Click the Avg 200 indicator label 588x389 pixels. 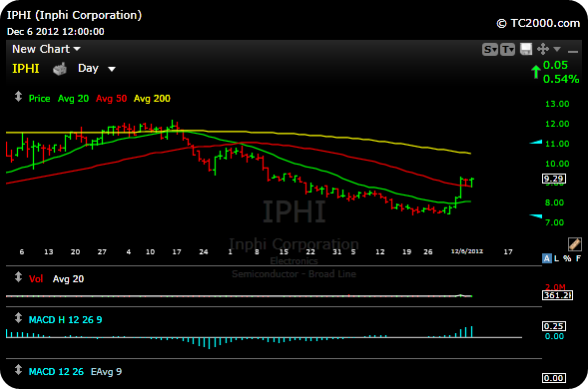click(152, 99)
